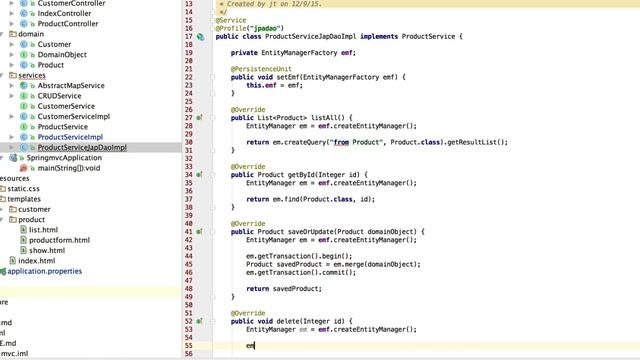Select show.html in the project tree
Viewport: 640px width, 360px height.
click(x=47, y=251)
